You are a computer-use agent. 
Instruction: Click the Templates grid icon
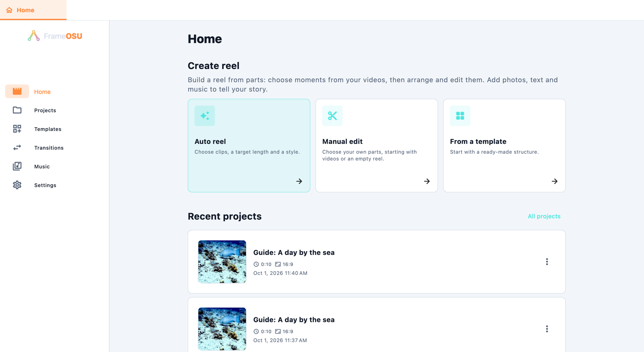(x=17, y=129)
